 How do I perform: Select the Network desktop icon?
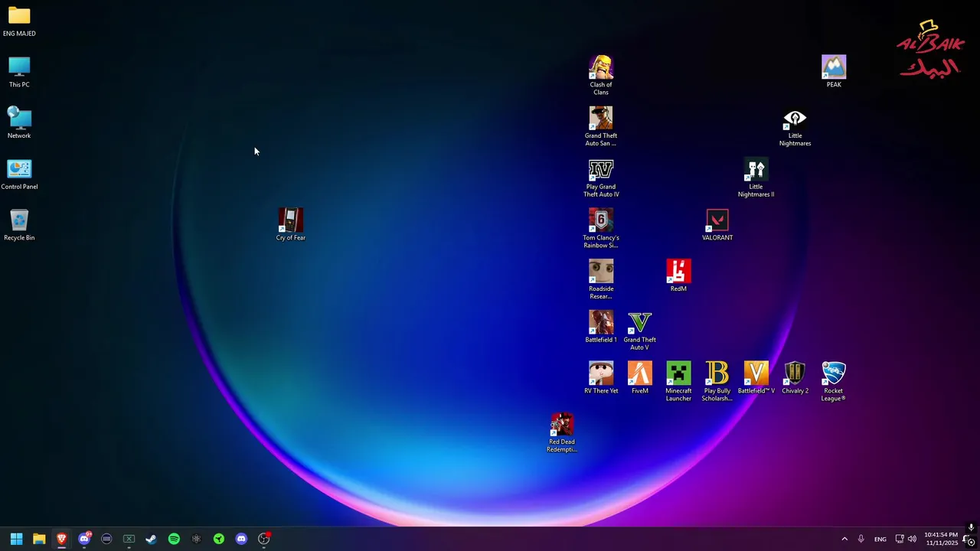click(x=19, y=123)
